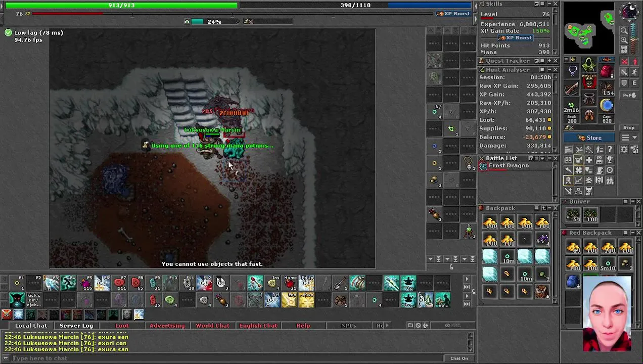This screenshot has height=364, width=643.
Task: Open the hamburger dropdown menu under Stop
Action: (629, 138)
